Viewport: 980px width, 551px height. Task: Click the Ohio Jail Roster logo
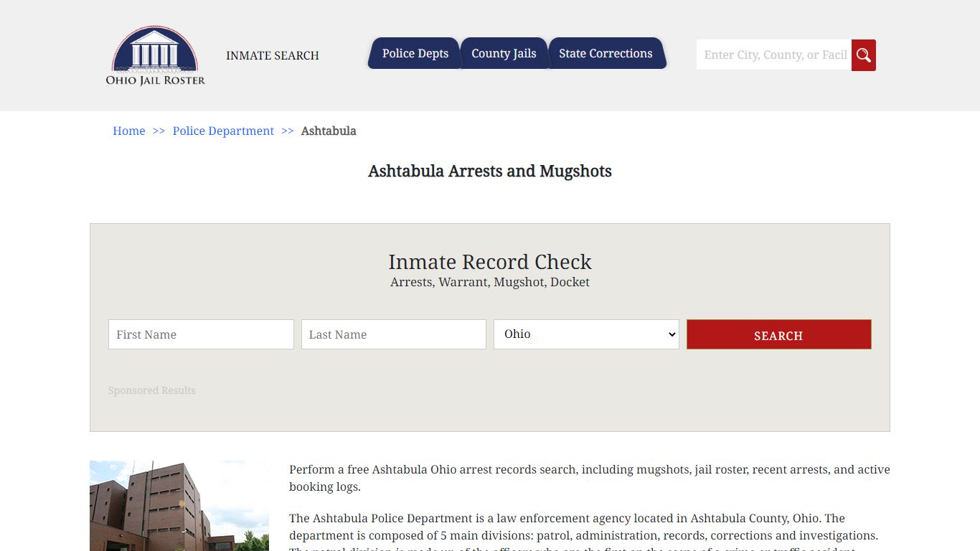pyautogui.click(x=156, y=56)
